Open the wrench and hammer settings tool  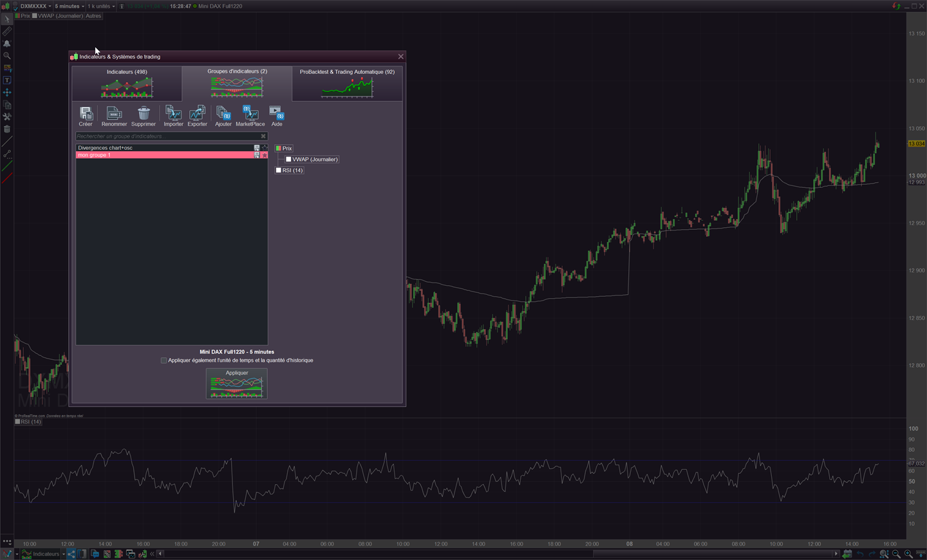(7, 117)
